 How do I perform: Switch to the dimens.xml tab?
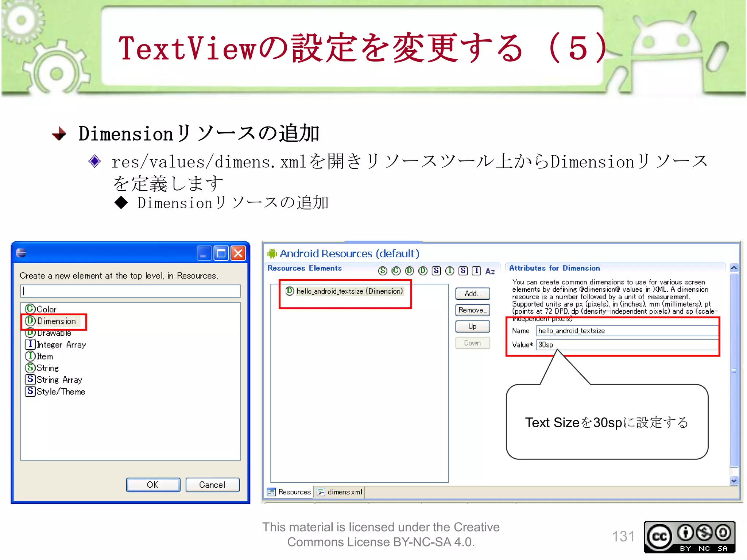tap(340, 492)
